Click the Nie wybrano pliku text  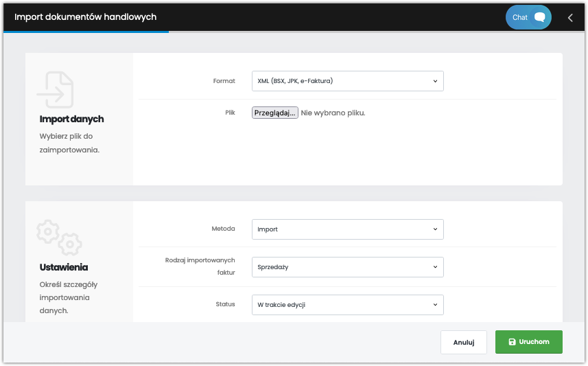point(333,113)
